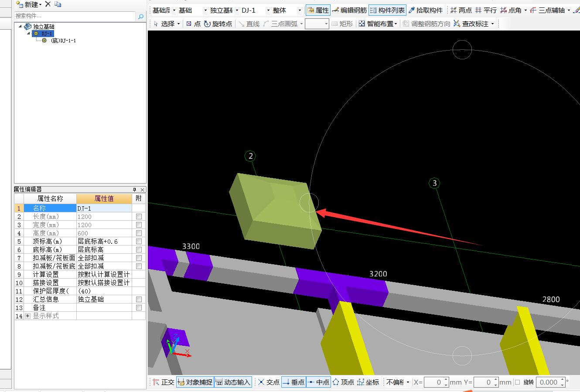Select 两点 two-point axis tool
The height and width of the screenshot is (392, 580).
(x=461, y=10)
